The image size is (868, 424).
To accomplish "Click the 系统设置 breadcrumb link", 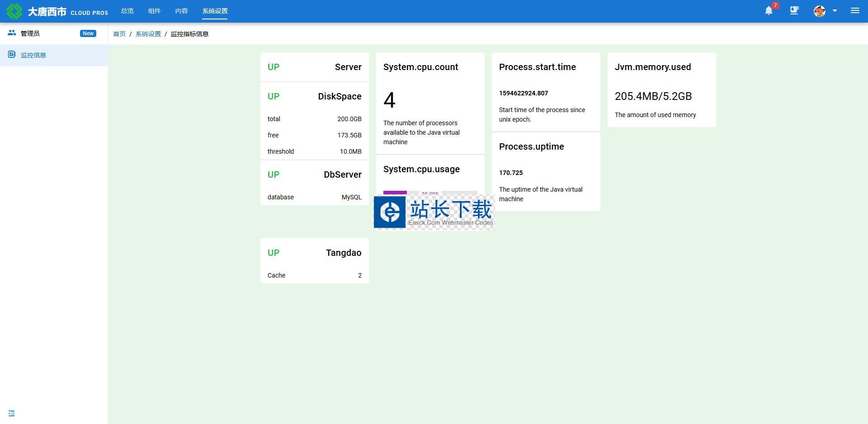I will click(x=148, y=34).
